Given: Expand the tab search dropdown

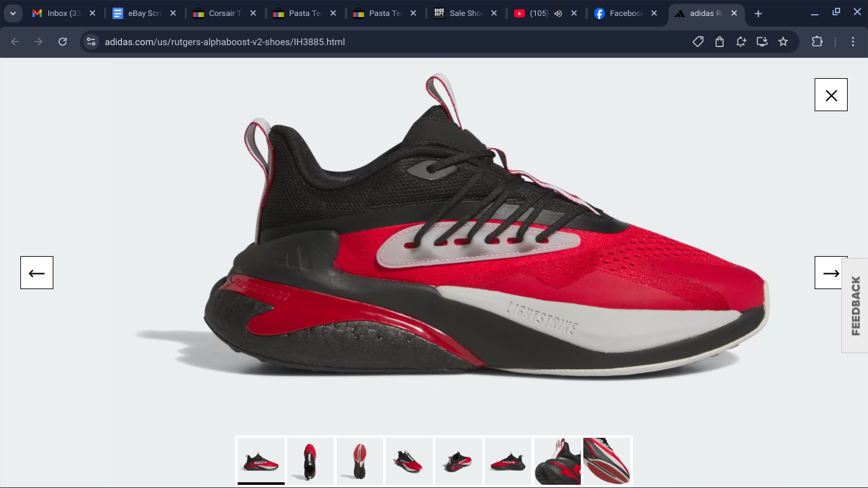Looking at the screenshot, I should (x=13, y=13).
